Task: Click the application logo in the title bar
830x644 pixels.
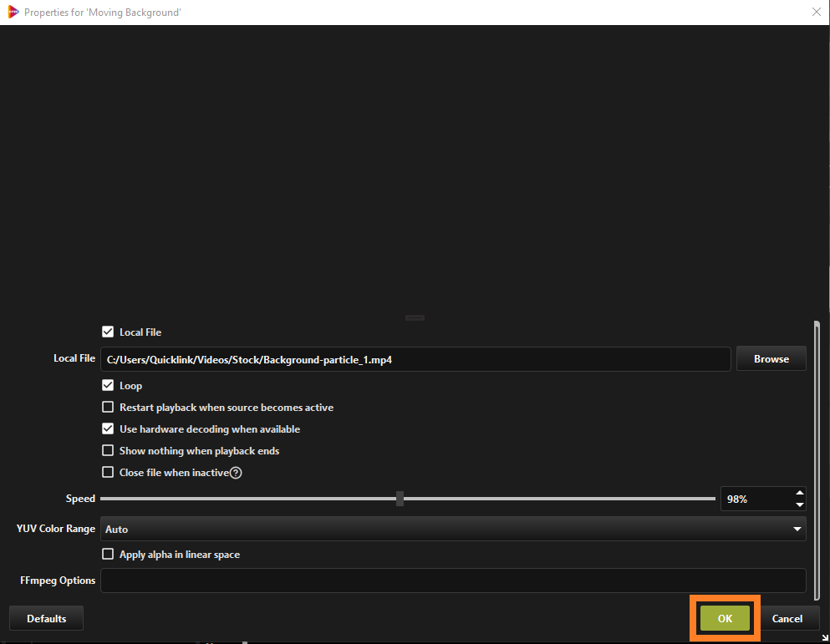Action: point(13,12)
